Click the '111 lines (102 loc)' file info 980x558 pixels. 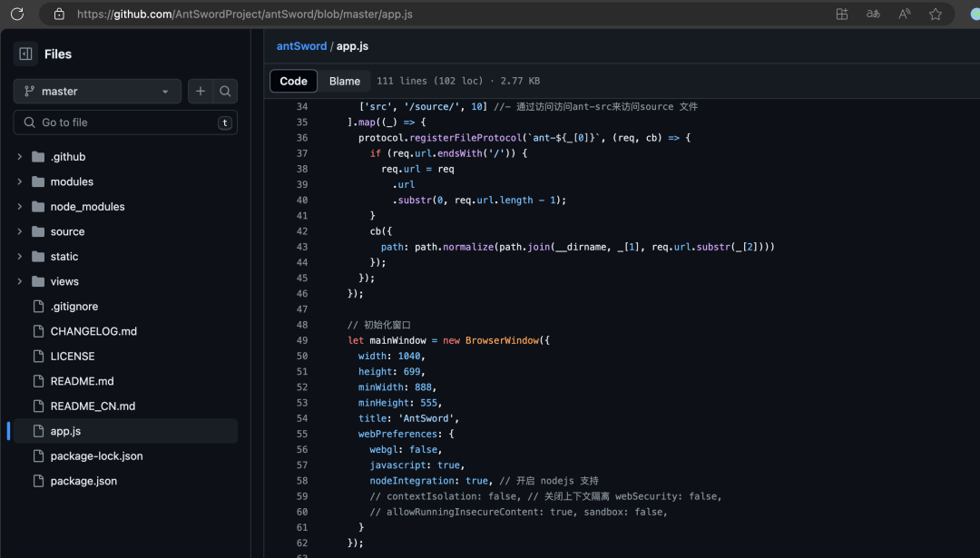430,82
